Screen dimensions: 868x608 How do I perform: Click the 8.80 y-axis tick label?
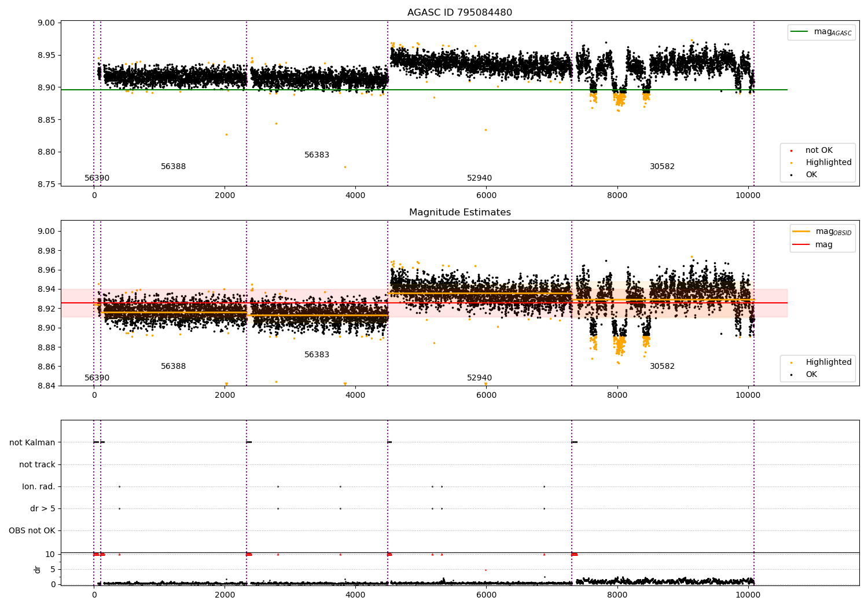coord(46,152)
